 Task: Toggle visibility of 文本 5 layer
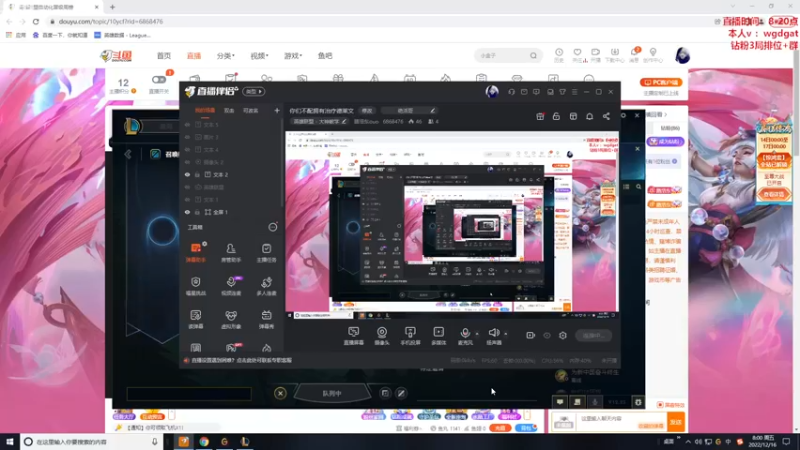(187, 124)
